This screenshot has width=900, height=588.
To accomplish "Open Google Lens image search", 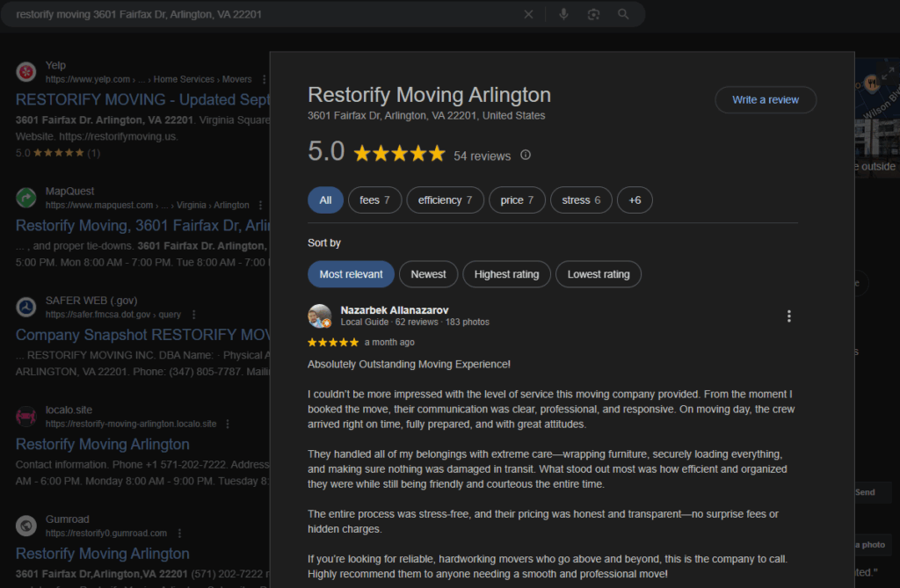I will coord(593,14).
